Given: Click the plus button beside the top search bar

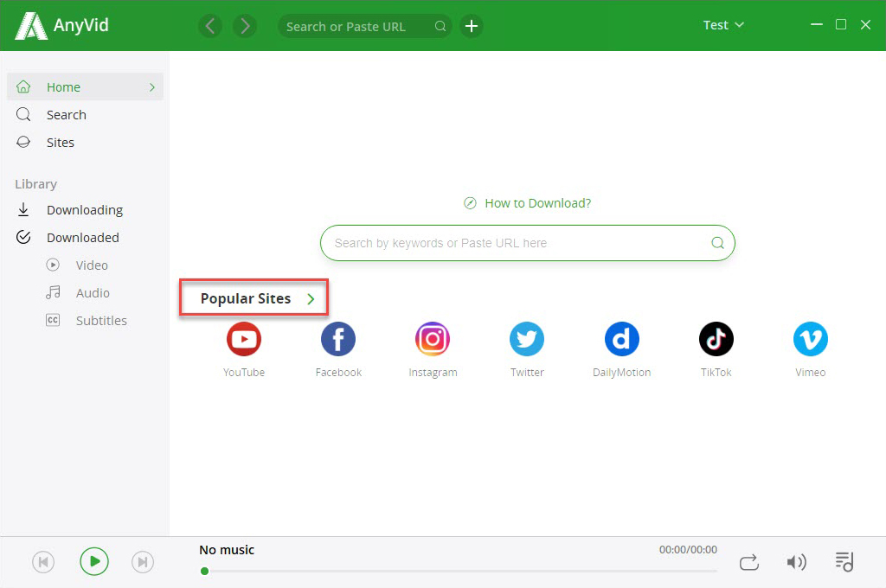Looking at the screenshot, I should click(472, 26).
